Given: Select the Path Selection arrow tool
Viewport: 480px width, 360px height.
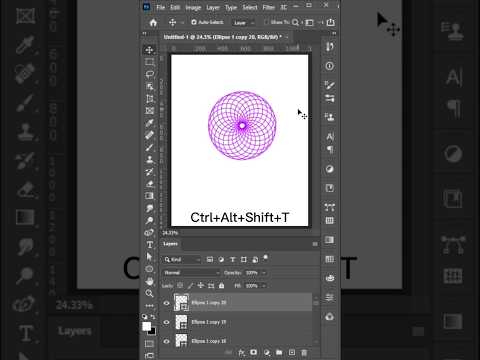Looking at the screenshot, I should [149, 257].
